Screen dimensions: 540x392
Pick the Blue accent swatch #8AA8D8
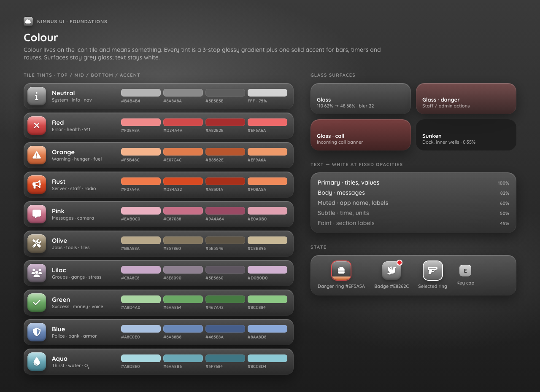[x=267, y=329]
